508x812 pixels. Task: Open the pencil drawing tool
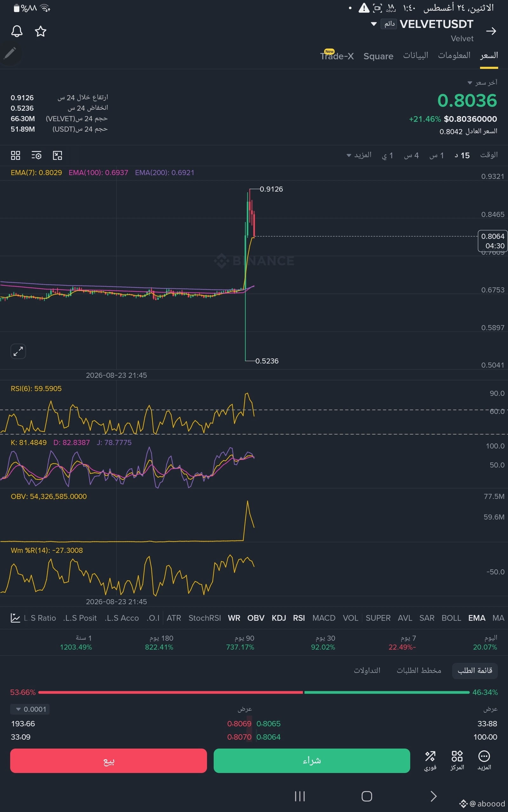(10, 53)
